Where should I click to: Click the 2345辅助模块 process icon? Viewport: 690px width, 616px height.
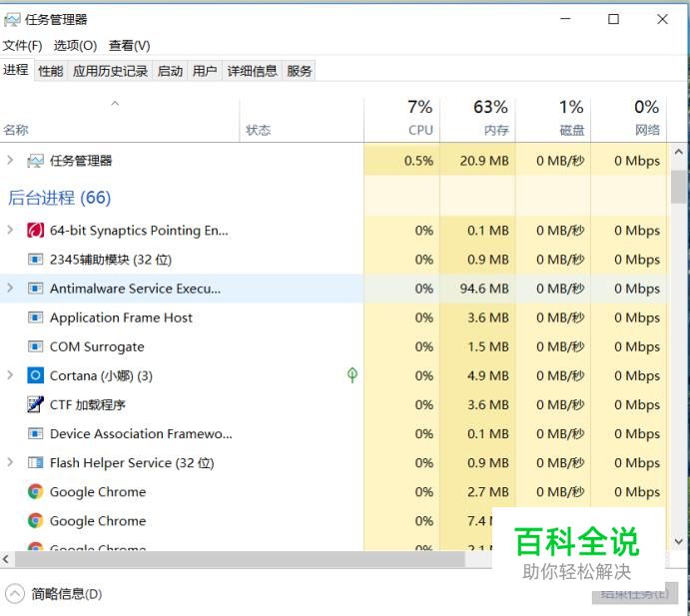point(35,260)
